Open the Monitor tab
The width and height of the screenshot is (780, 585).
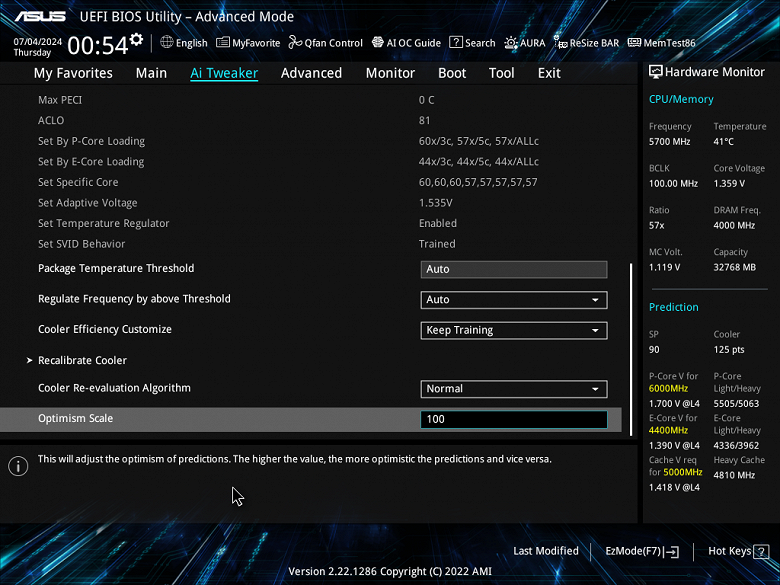390,73
